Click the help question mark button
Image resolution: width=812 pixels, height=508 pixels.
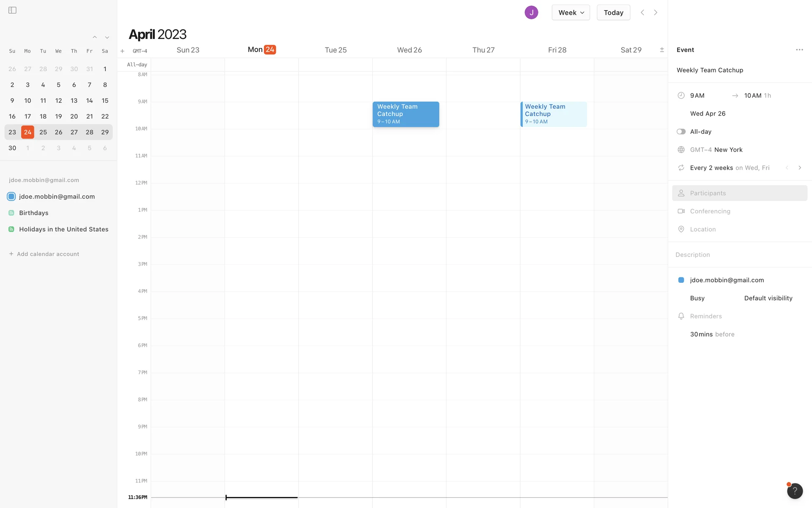tap(794, 491)
